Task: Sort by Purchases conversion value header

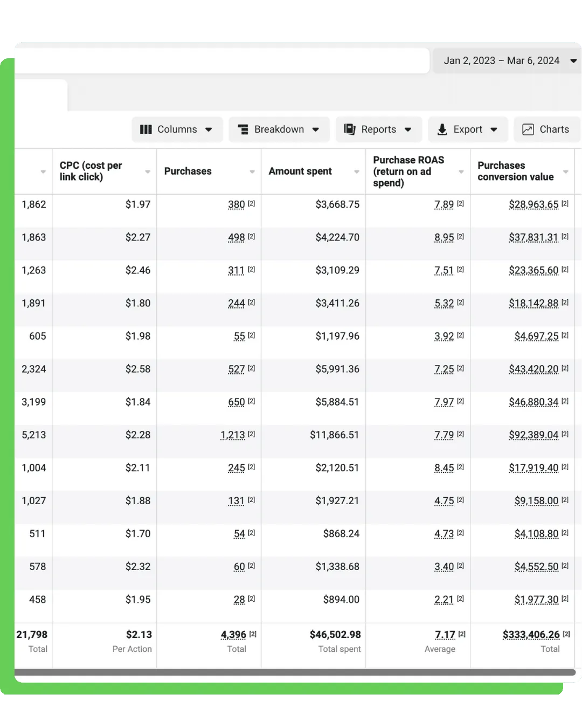Action: 516,171
